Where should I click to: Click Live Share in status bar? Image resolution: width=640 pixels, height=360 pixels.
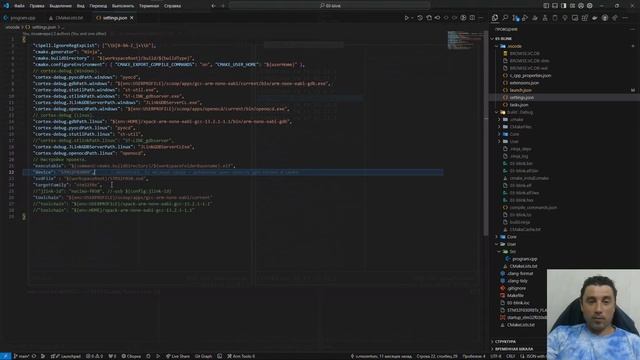coord(178,356)
